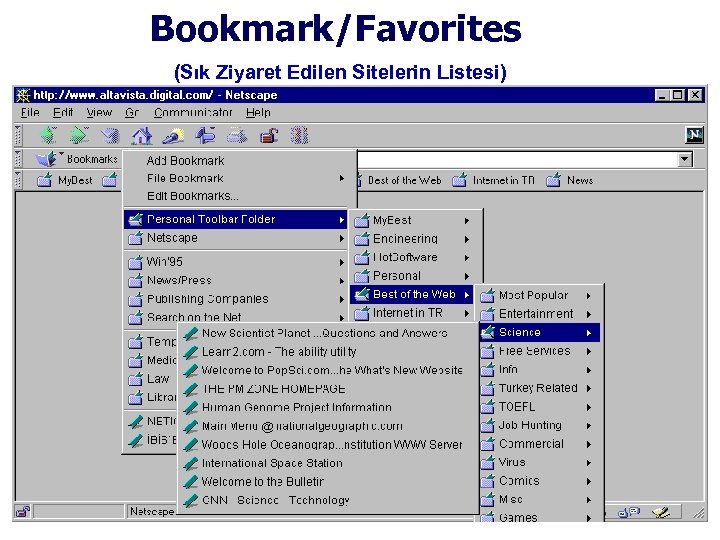This screenshot has height=540, width=720.
Task: Select Misc folder entry
Action: [x=540, y=500]
